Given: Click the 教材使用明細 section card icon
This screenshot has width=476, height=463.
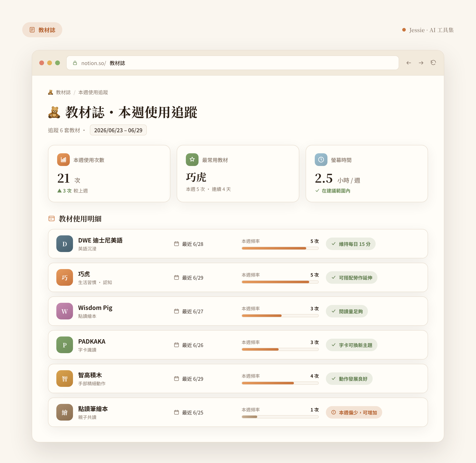Looking at the screenshot, I should tap(52, 219).
